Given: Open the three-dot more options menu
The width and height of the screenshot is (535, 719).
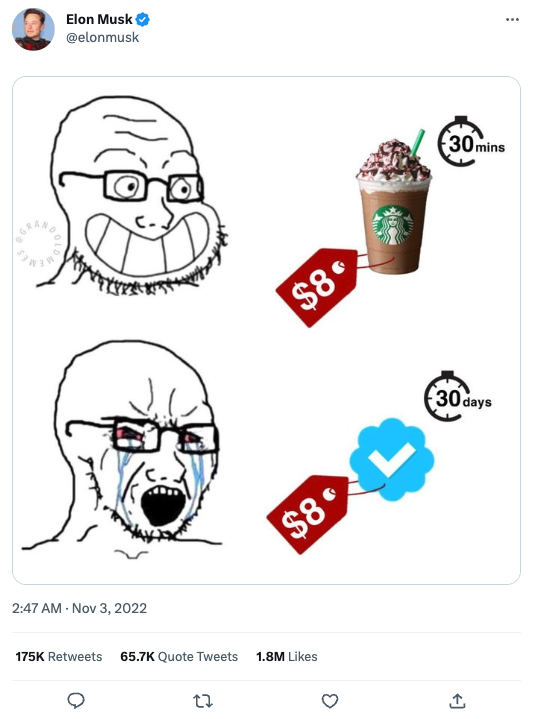Looking at the screenshot, I should point(512,19).
